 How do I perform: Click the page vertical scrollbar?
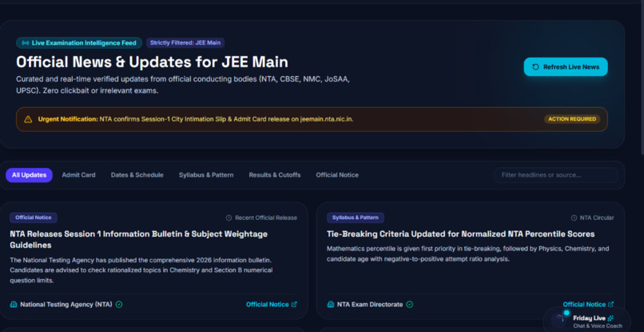pyautogui.click(x=642, y=78)
